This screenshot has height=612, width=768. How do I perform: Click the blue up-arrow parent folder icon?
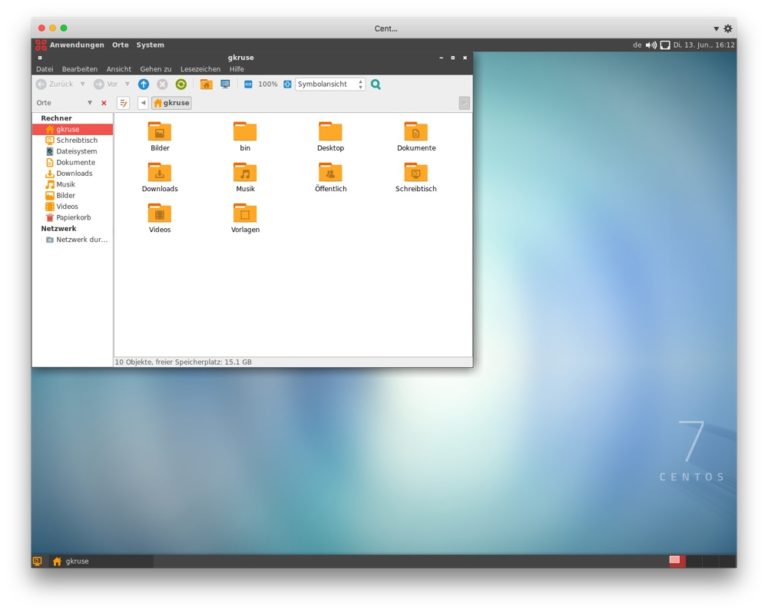click(x=143, y=84)
